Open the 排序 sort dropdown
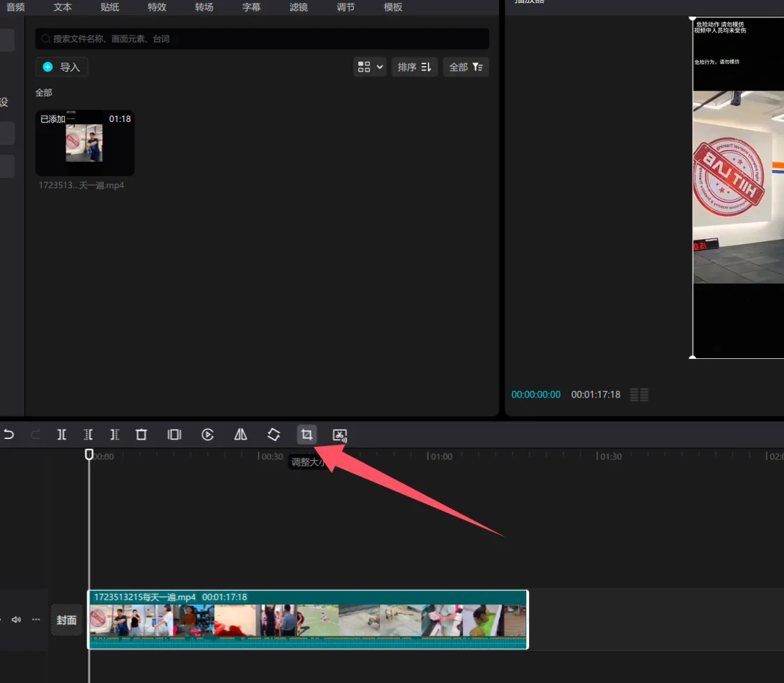This screenshot has height=683, width=784. click(x=415, y=67)
